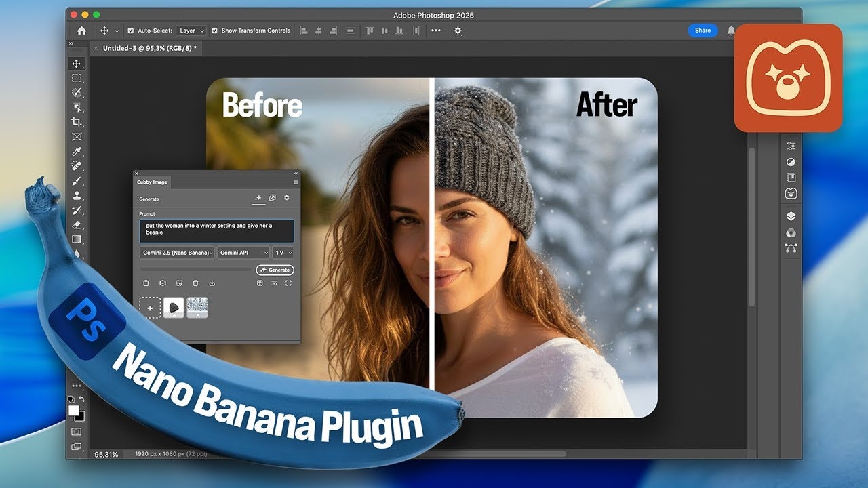
Task: Open the Paths panel icon on right dock
Action: [791, 248]
